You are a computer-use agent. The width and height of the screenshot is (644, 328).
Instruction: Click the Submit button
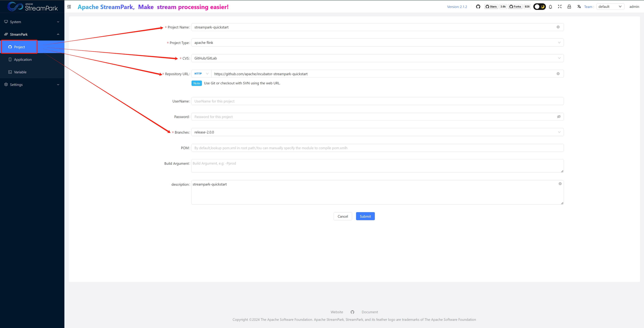point(365,216)
